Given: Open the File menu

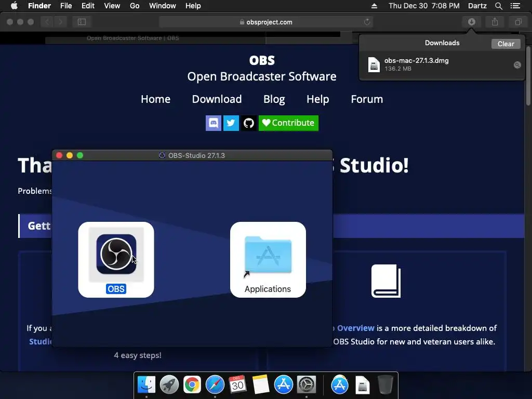Looking at the screenshot, I should [66, 6].
